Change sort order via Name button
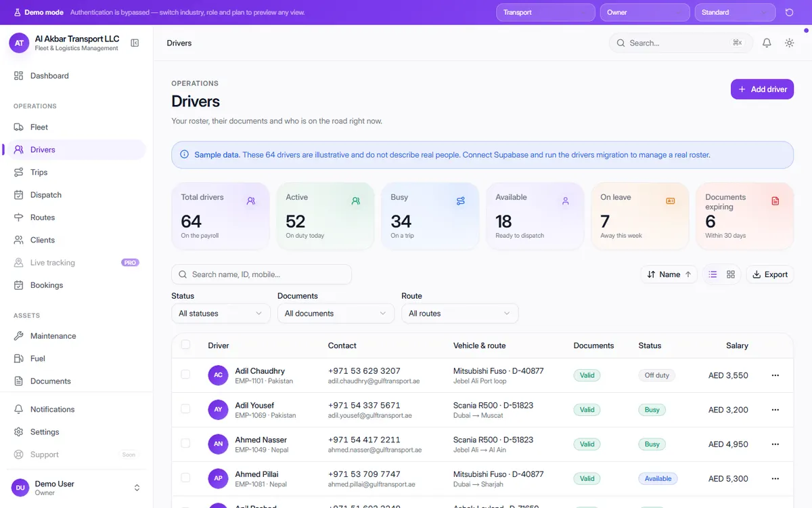The width and height of the screenshot is (812, 508). click(669, 274)
